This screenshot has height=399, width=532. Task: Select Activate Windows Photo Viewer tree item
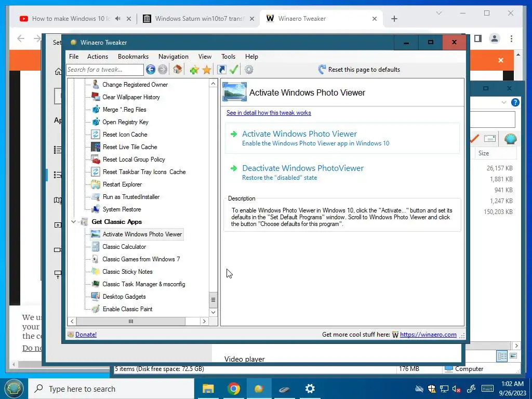coord(142,234)
